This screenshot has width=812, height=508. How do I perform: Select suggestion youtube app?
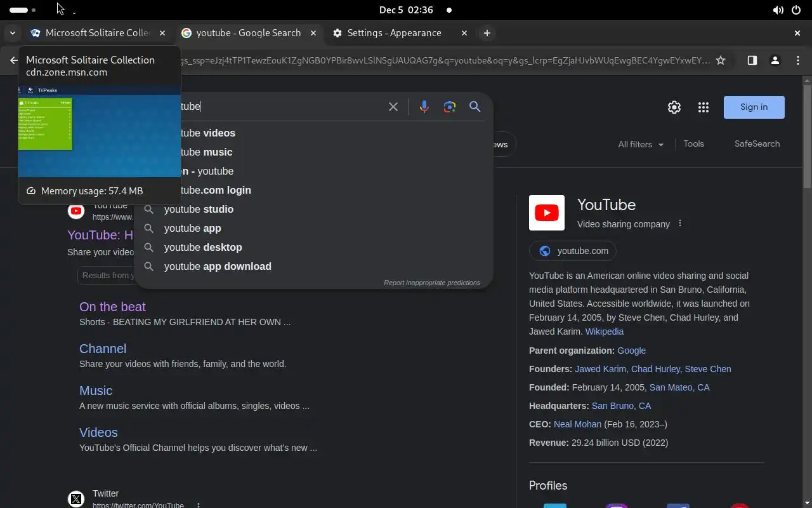pos(192,228)
